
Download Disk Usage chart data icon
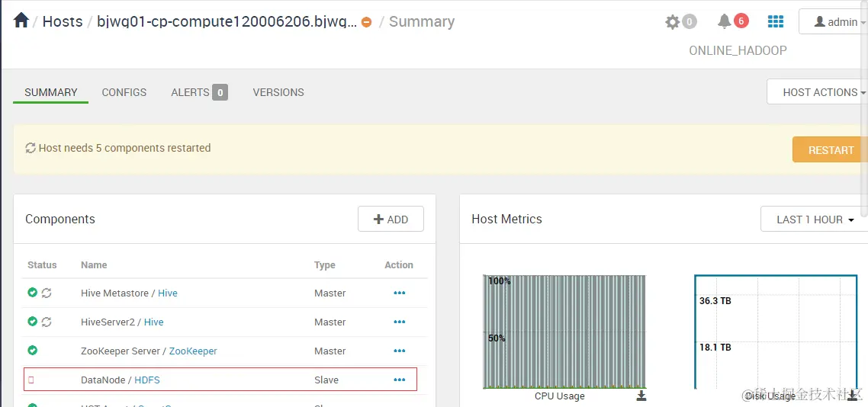(852, 396)
